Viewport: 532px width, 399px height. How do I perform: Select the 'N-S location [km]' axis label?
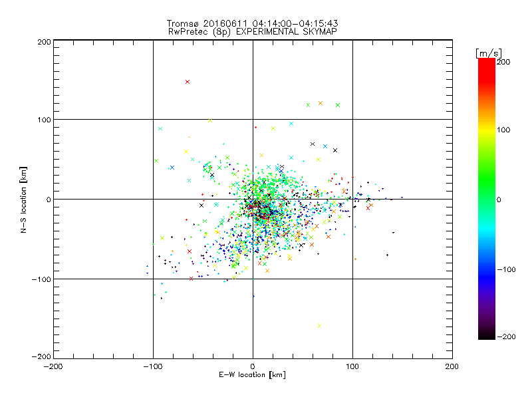point(23,199)
